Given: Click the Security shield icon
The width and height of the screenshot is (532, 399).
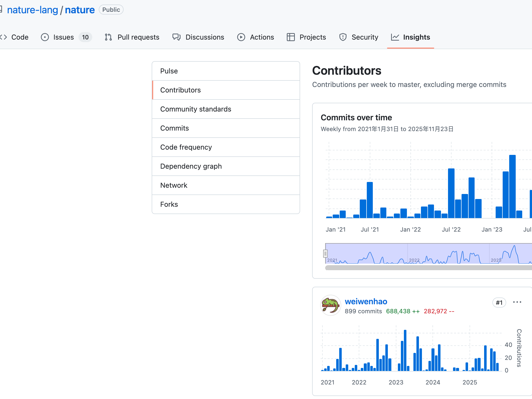Looking at the screenshot, I should 343,37.
